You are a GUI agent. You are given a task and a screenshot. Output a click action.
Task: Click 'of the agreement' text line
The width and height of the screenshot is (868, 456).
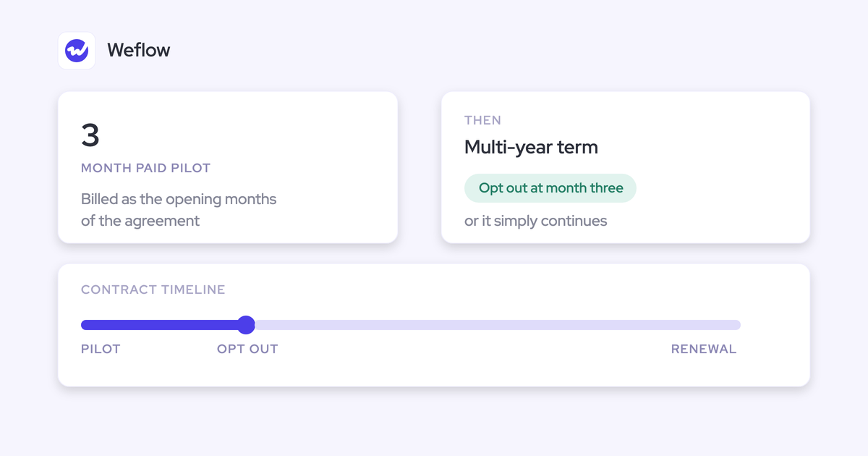pyautogui.click(x=140, y=221)
